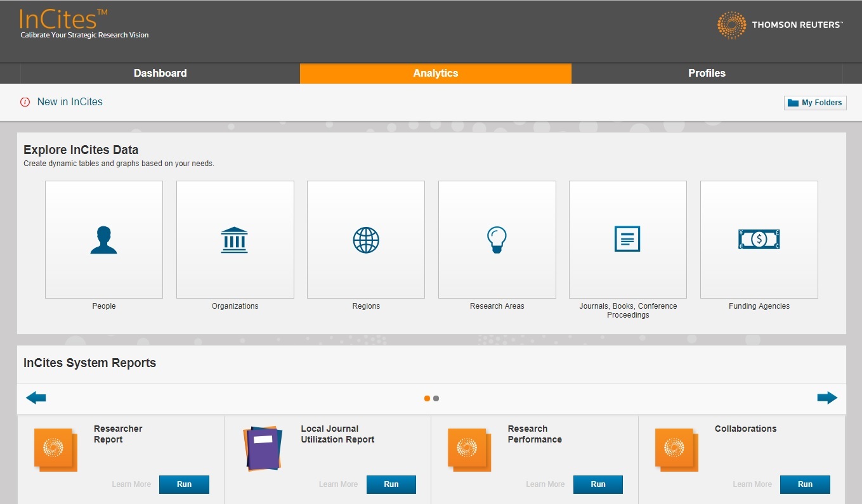
Task: Go to next system reports with right arrow
Action: coord(827,398)
